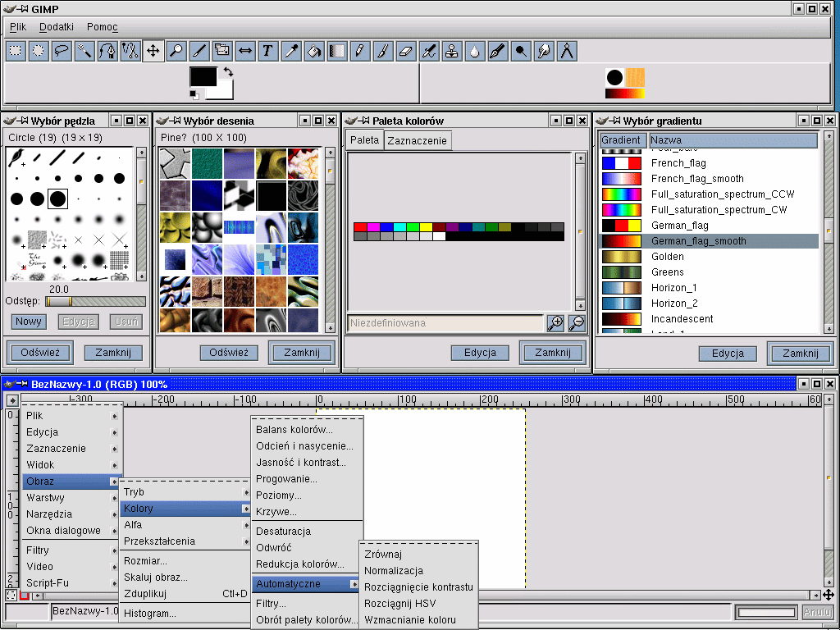Select the Paintbrush tool

click(x=382, y=52)
